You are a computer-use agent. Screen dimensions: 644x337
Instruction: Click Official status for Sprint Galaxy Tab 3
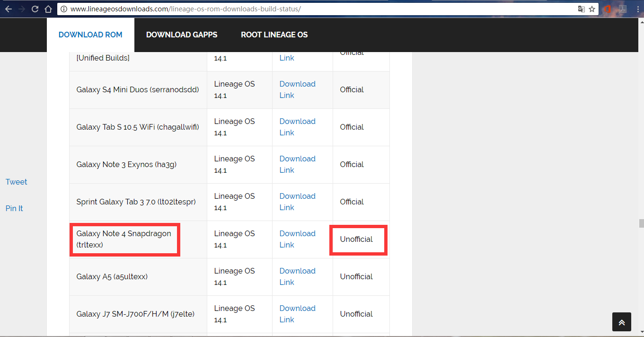(352, 202)
